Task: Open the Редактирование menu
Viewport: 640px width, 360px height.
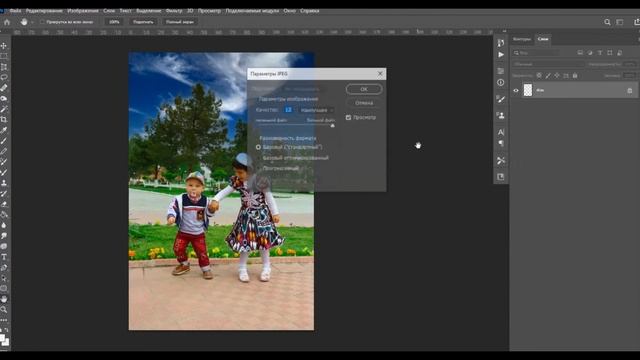Action: click(x=44, y=11)
